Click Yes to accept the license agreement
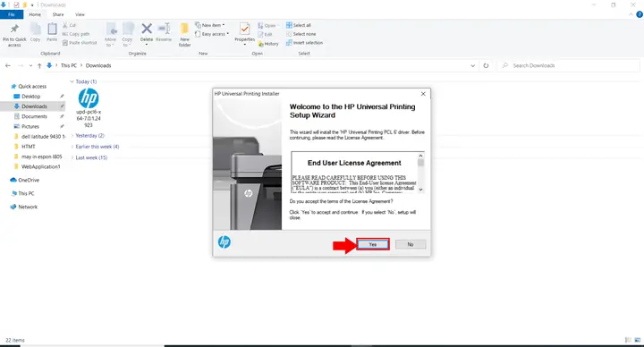The width and height of the screenshot is (644, 347). pos(372,244)
